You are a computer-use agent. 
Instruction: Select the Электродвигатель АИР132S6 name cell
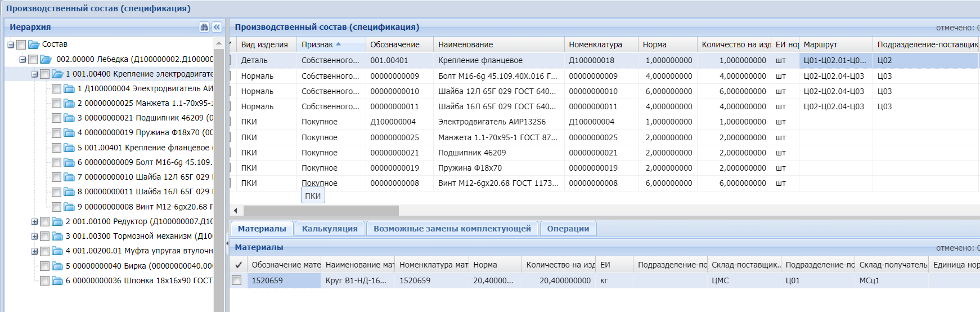coord(492,122)
